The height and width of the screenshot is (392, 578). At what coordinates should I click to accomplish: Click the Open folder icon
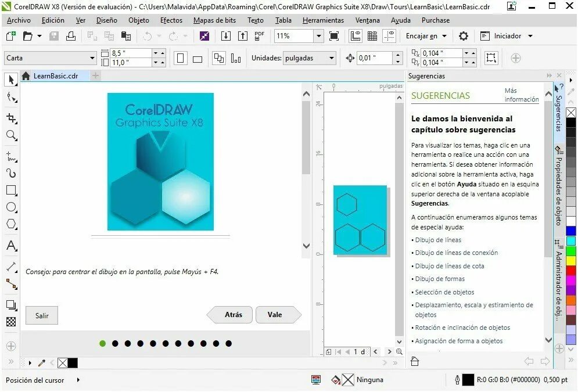(28, 36)
